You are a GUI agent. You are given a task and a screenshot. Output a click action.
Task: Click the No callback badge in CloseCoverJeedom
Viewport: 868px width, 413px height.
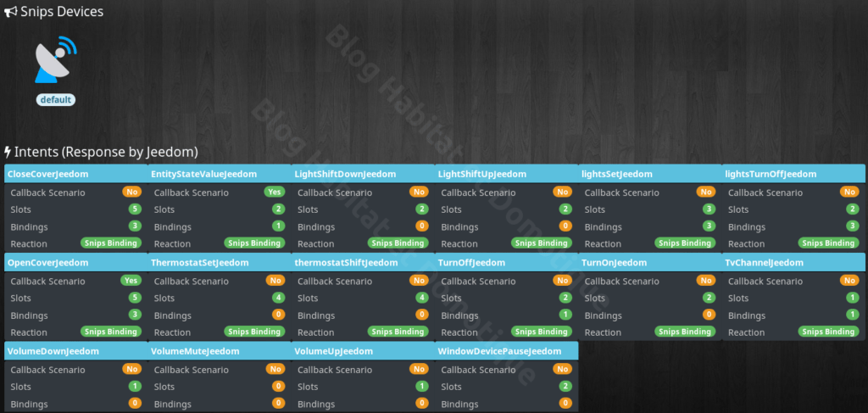(x=132, y=193)
